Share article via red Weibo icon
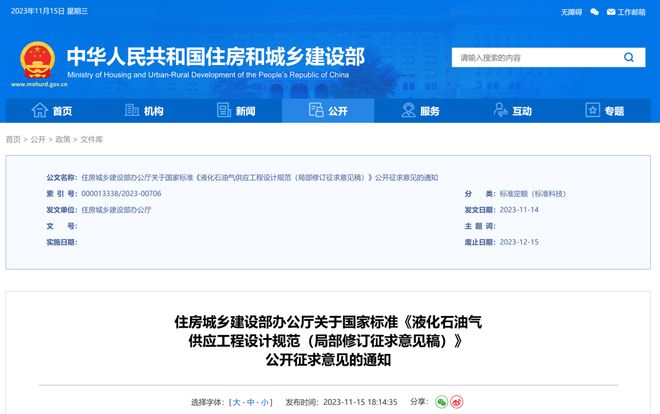 point(457,402)
